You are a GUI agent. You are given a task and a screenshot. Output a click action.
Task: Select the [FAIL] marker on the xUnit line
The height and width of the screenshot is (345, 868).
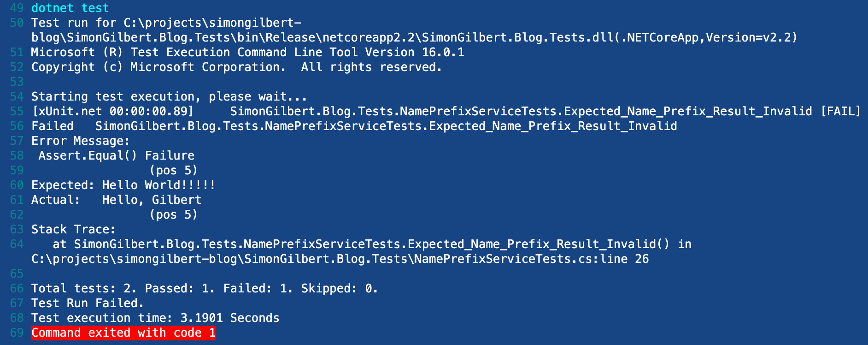841,111
